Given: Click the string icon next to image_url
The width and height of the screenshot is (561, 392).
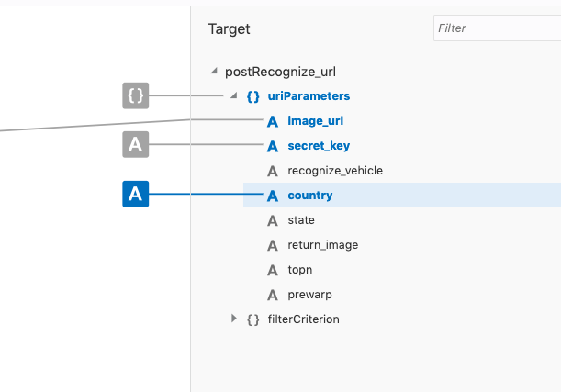Looking at the screenshot, I should click(x=272, y=121).
